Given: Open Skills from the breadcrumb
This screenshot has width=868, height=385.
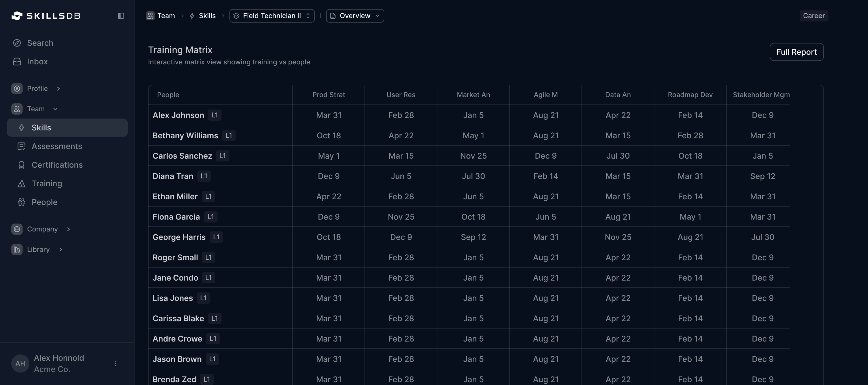Looking at the screenshot, I should pos(207,16).
